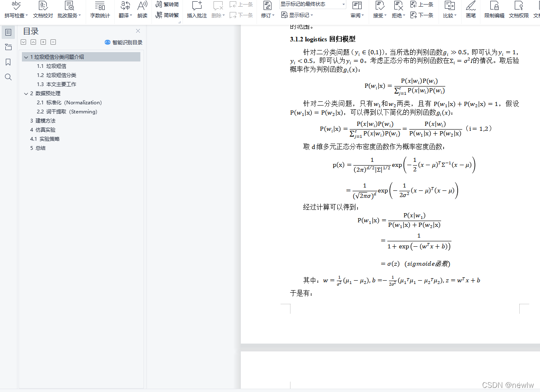Jump to 4.1 实验策略 in outline
The image size is (540, 392).
coord(45,139)
